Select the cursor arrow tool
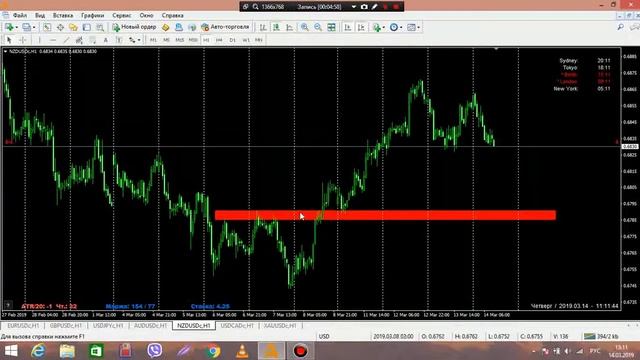Viewport: 640px width, 360px height. click(9, 40)
